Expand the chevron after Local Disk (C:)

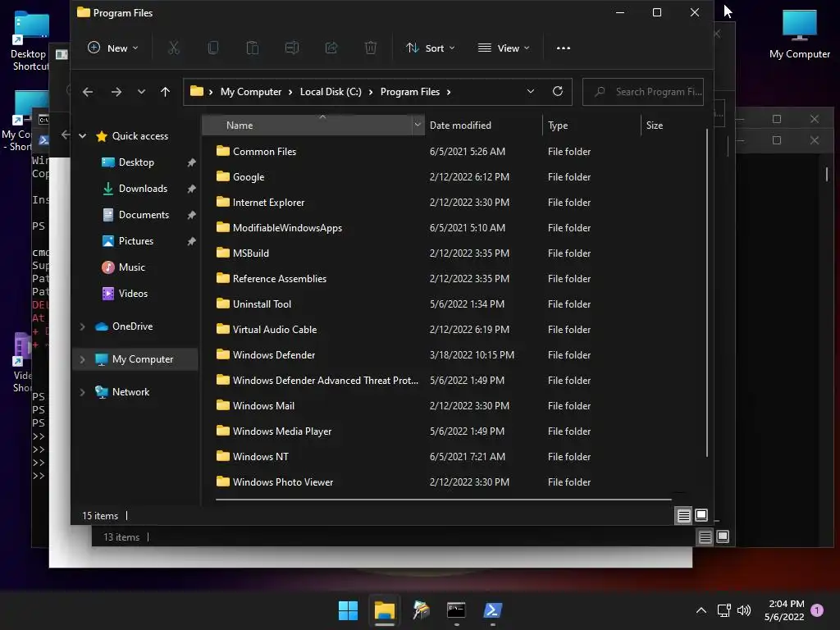tap(371, 92)
